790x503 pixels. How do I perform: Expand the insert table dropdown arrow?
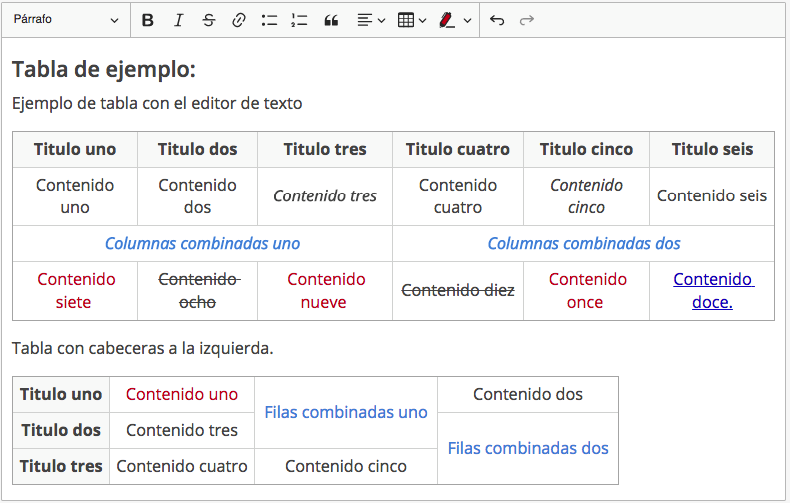point(423,20)
